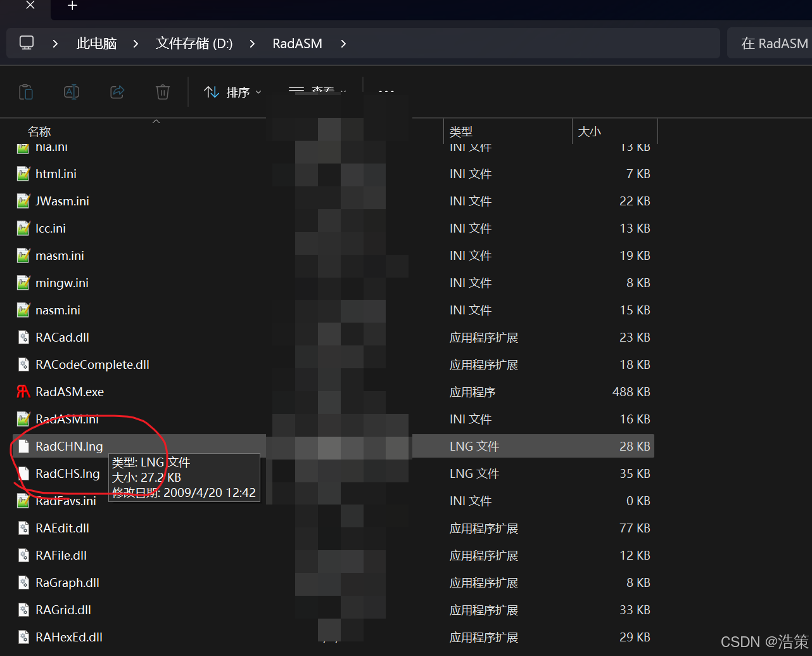The height and width of the screenshot is (656, 812).
Task: Open the sort (排序) dropdown
Action: tap(232, 93)
